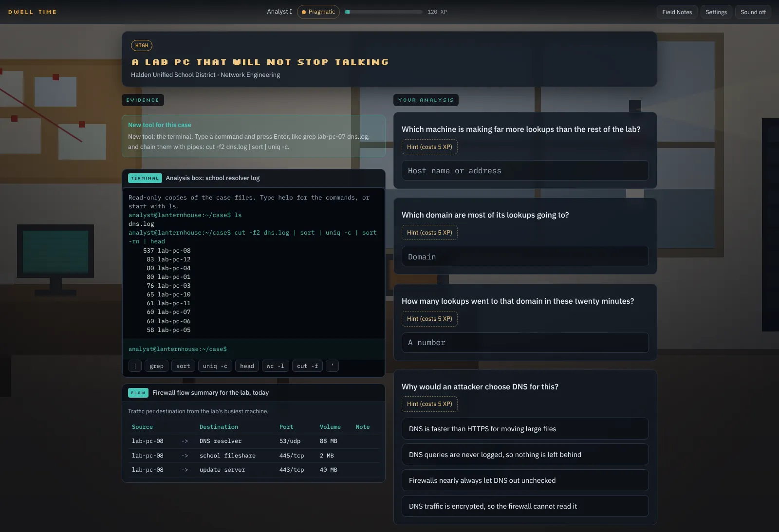Click the '445/tcp' port cell

pyautogui.click(x=292, y=456)
